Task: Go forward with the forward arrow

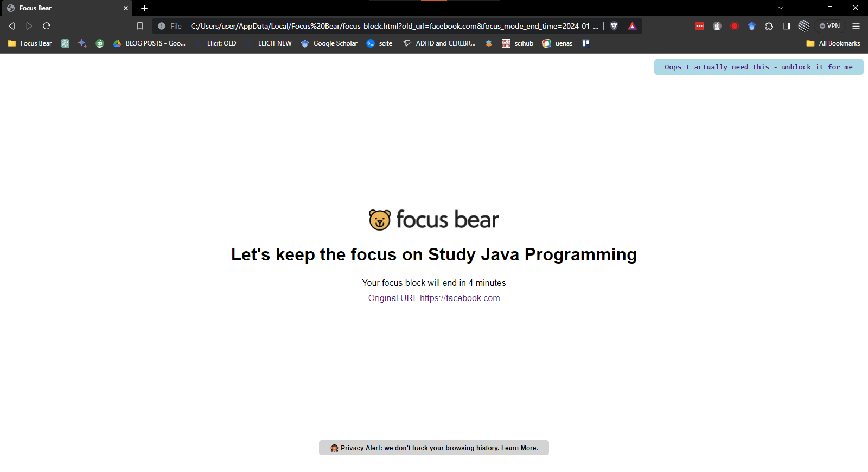Action: (29, 26)
